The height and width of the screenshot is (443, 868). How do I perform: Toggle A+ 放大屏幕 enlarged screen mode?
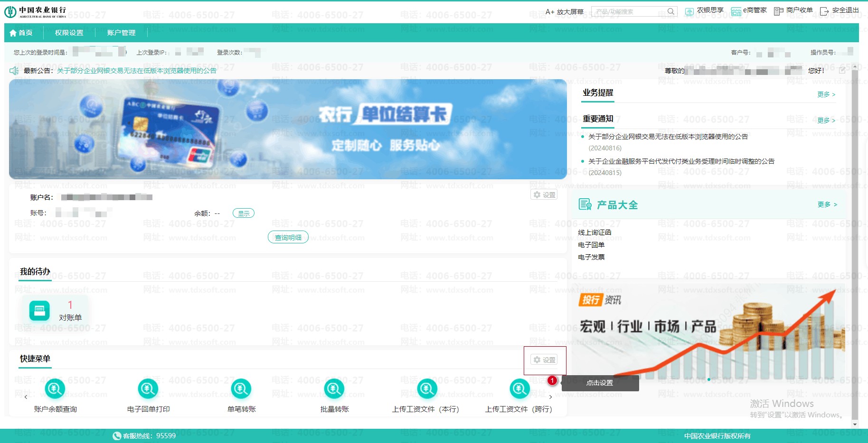coord(564,11)
